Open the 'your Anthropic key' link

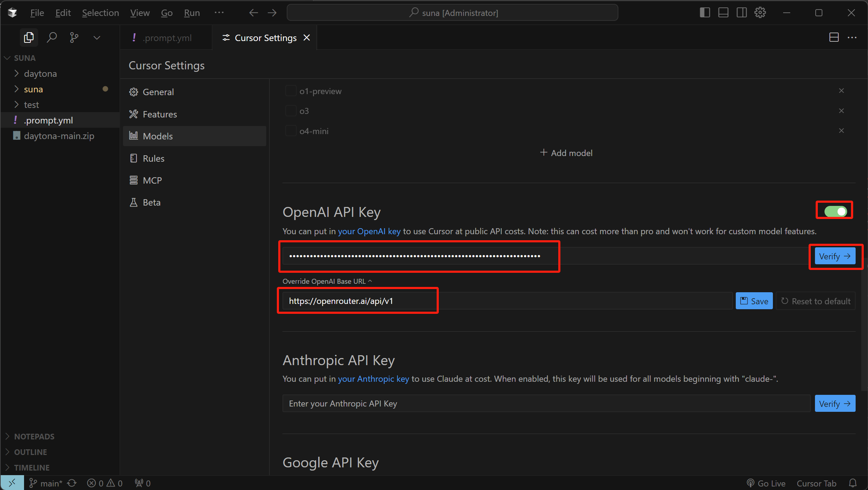373,379
